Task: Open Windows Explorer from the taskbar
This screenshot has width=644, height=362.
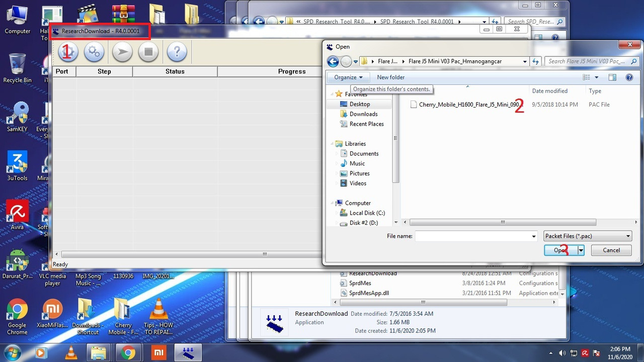Action: (x=99, y=352)
